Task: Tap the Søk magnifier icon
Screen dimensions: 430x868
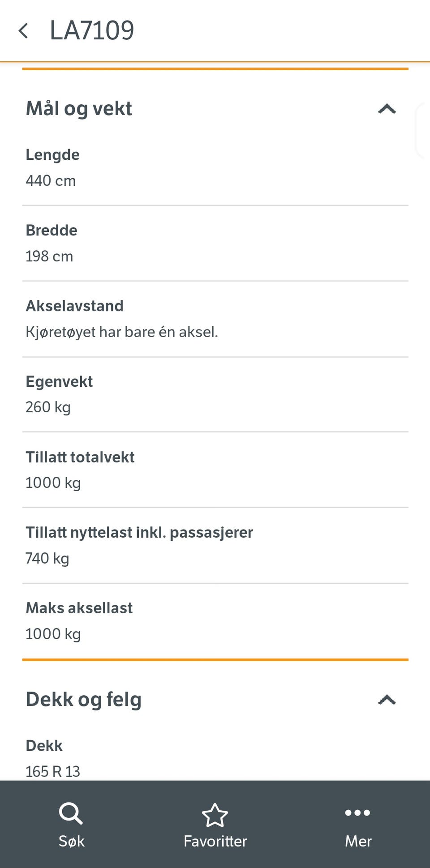Action: click(x=71, y=813)
